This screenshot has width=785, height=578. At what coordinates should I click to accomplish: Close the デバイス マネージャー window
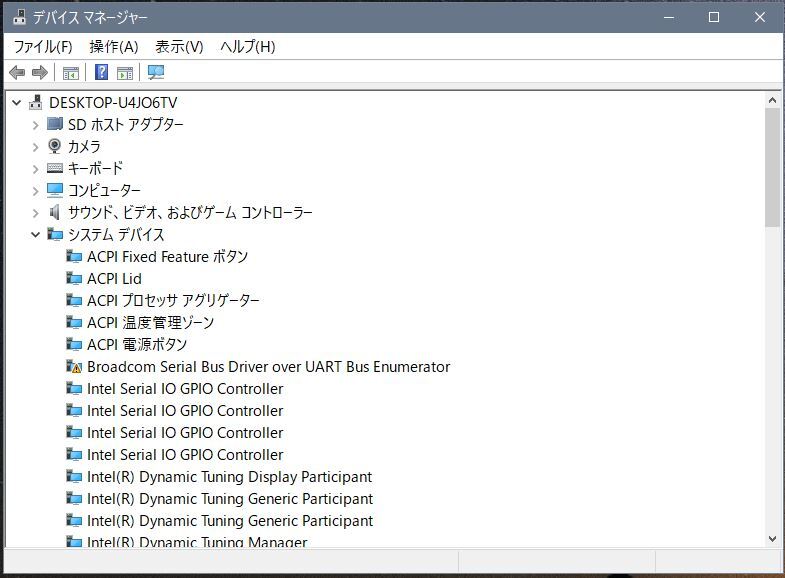pyautogui.click(x=759, y=17)
